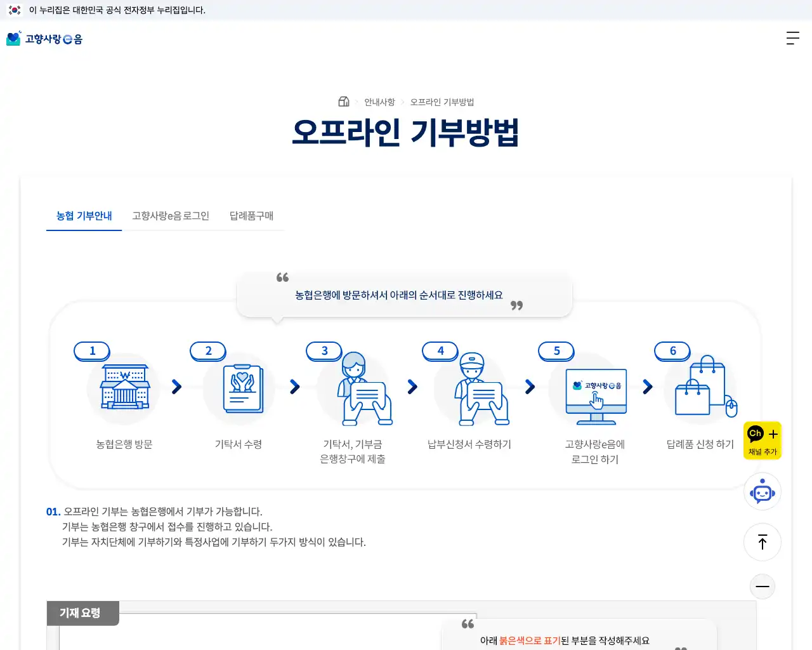Open the KakaoTalk 채널 추가 button
The image size is (812, 650).
coord(763,440)
